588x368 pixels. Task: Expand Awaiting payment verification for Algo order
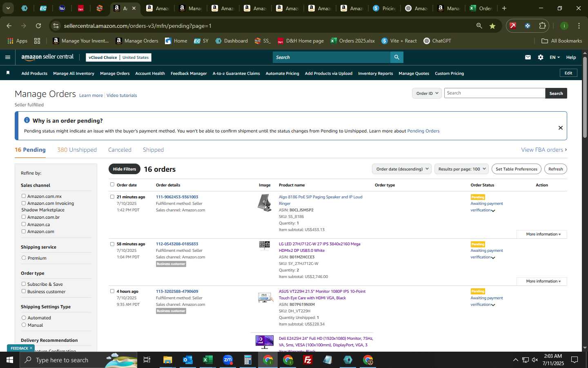[493, 211]
